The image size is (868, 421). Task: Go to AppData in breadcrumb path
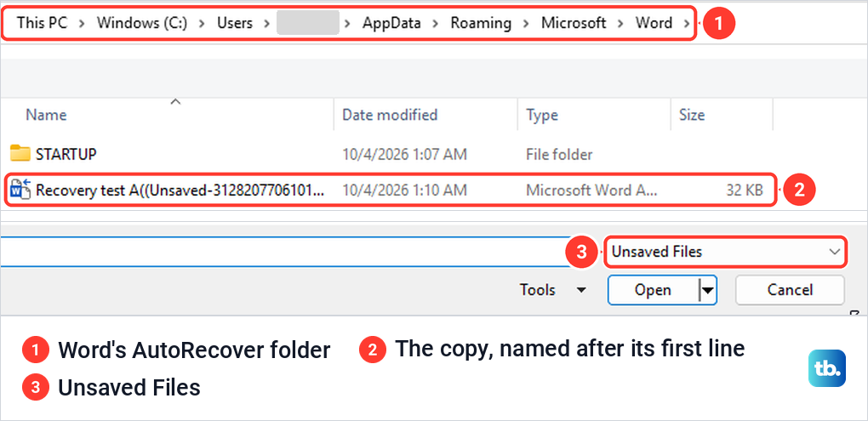tap(391, 23)
